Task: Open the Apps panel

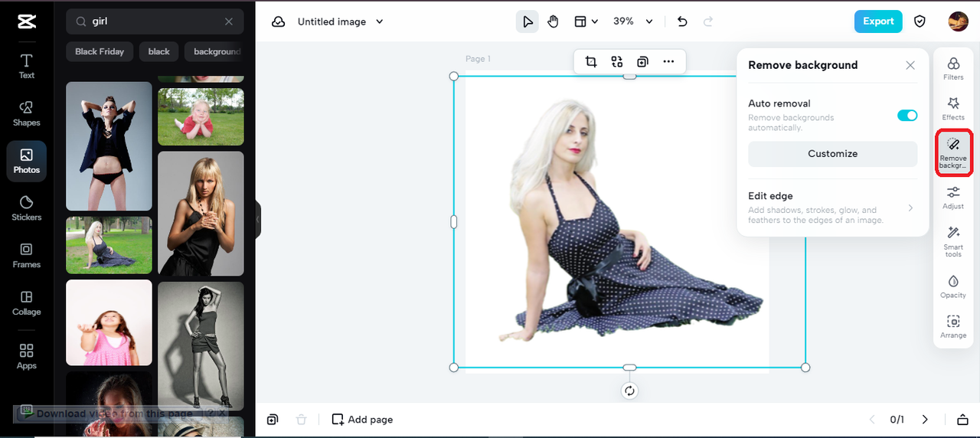Action: pos(26,357)
